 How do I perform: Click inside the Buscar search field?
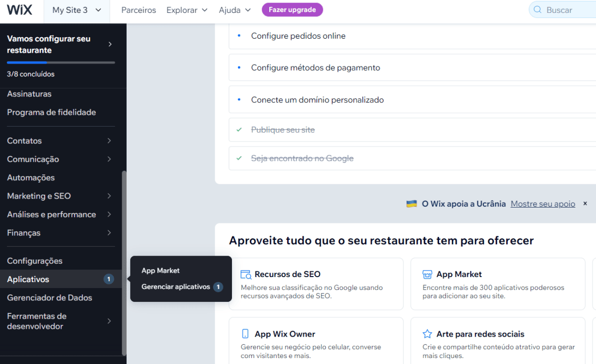click(x=561, y=9)
